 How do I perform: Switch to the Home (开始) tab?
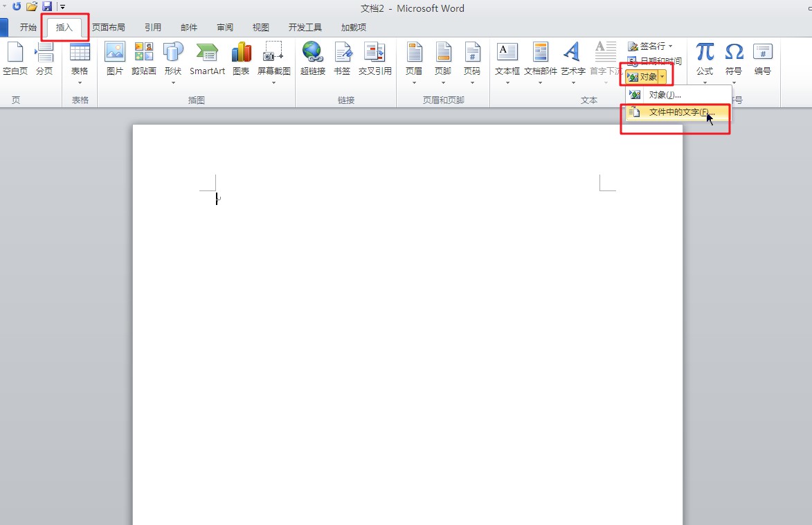tap(28, 28)
